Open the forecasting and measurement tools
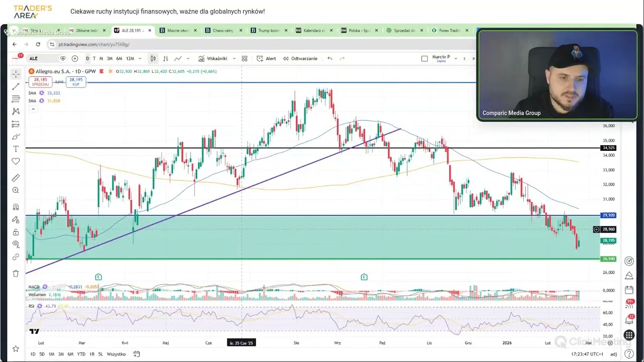This screenshot has height=362, width=644. tap(16, 124)
